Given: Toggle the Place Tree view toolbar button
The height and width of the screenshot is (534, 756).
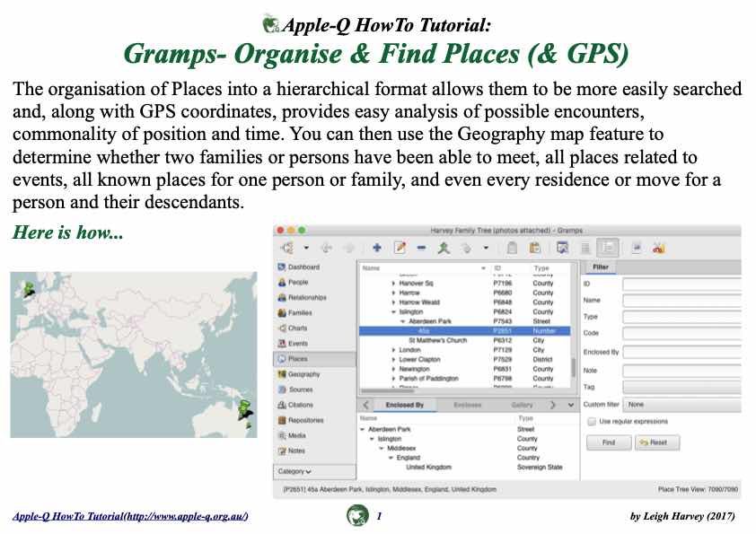Looking at the screenshot, I should click(x=608, y=248).
